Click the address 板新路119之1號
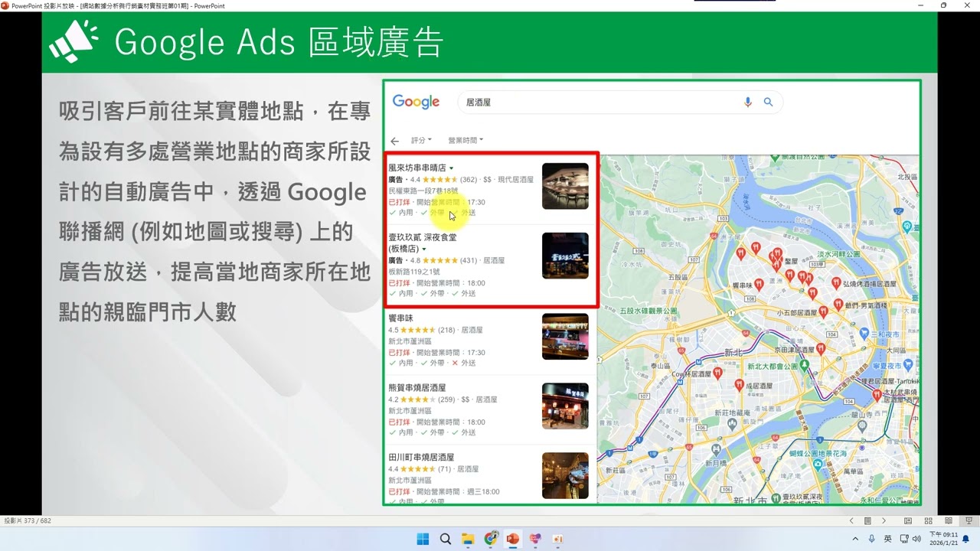Image resolution: width=980 pixels, height=551 pixels. (413, 272)
